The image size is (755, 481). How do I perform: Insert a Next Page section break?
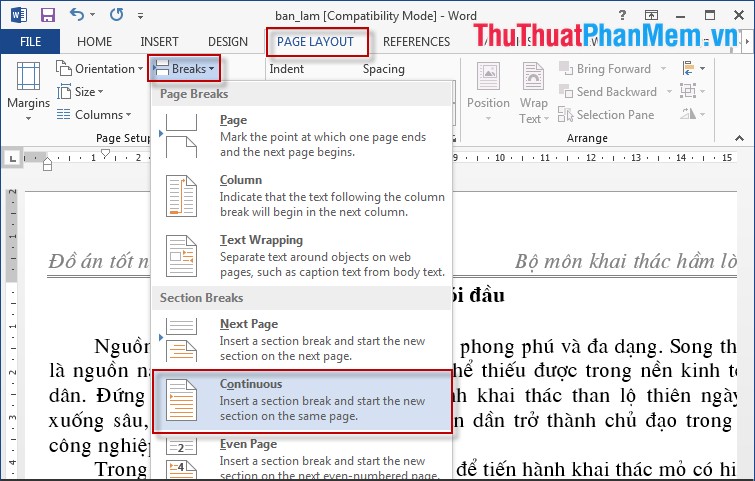pos(302,339)
